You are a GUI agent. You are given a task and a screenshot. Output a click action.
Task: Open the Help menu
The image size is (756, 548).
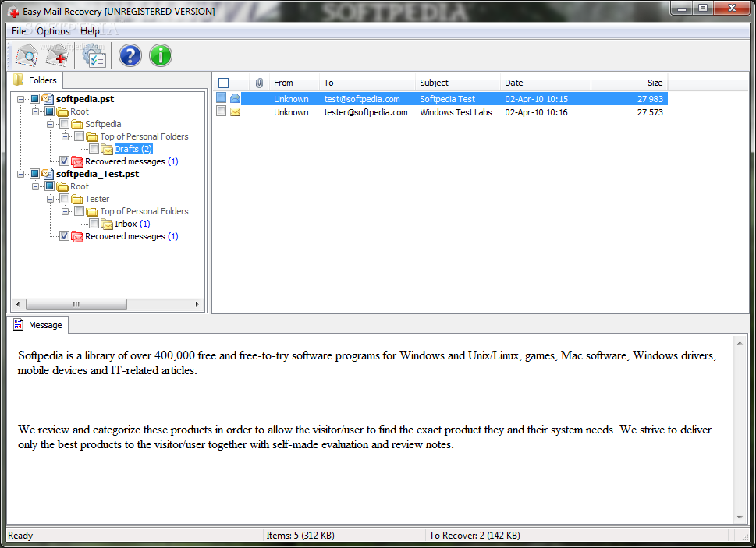coord(90,31)
